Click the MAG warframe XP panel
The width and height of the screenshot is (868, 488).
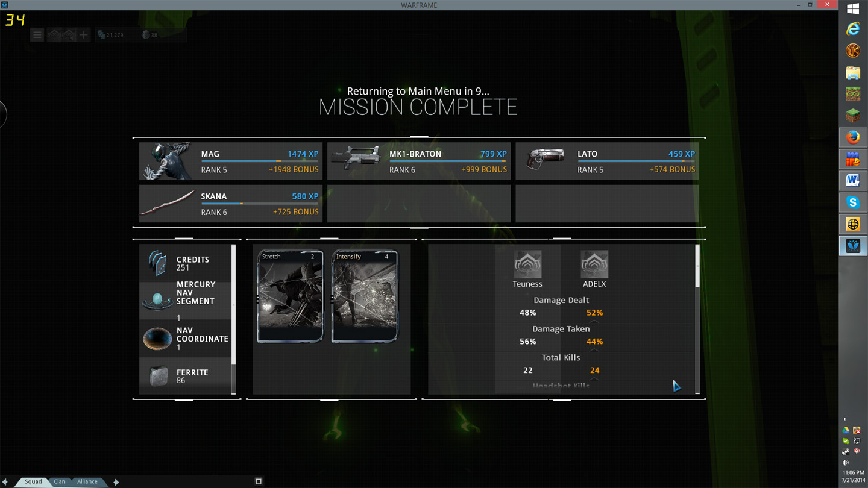[x=231, y=161]
